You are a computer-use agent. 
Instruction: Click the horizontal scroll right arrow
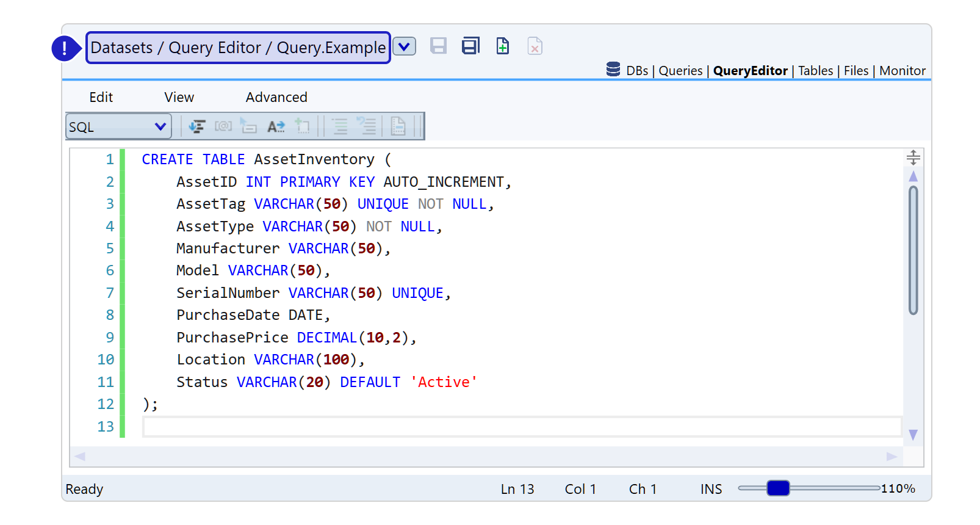[892, 456]
